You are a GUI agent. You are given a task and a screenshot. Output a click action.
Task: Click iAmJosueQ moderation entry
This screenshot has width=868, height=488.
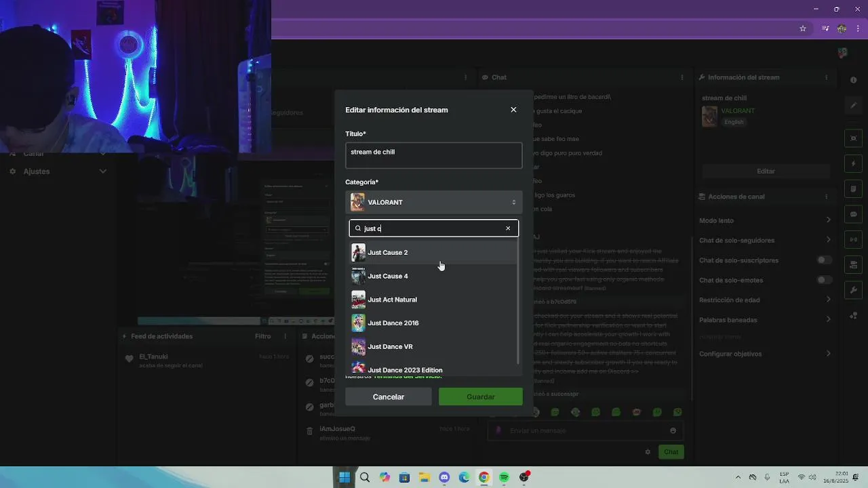(387, 433)
